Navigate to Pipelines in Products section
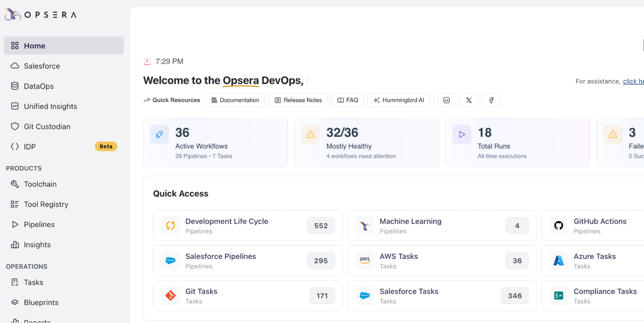 click(39, 224)
